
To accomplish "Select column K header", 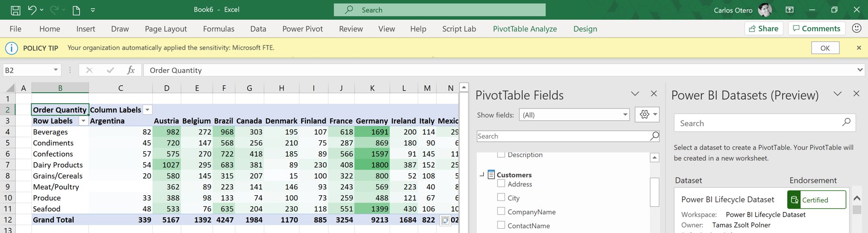I will (372, 88).
